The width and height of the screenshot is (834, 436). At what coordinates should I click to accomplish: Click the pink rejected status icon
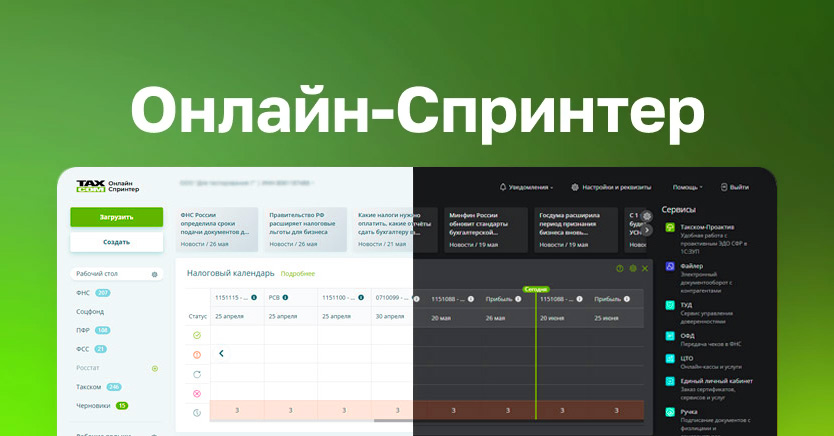(197, 393)
